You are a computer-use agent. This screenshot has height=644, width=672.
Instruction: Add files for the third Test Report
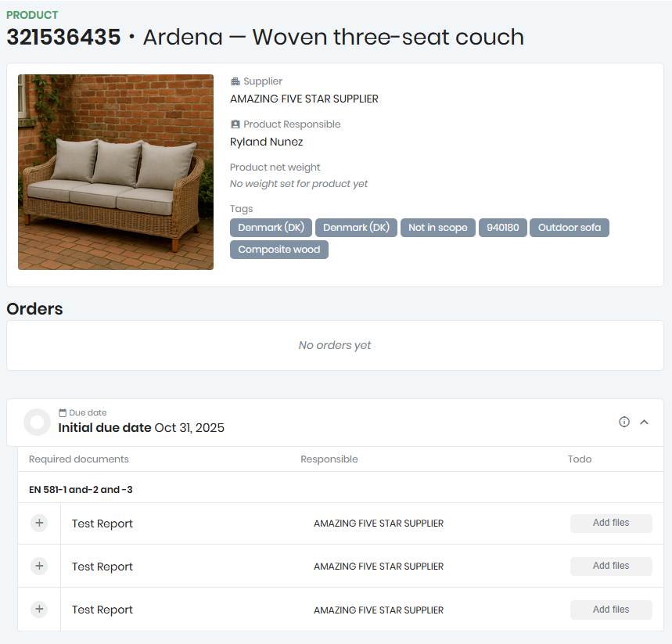click(611, 610)
